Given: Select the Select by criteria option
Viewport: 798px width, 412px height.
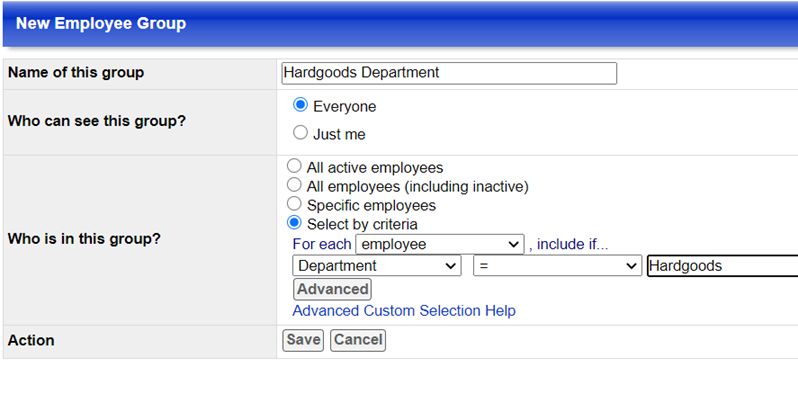Looking at the screenshot, I should coord(294,223).
